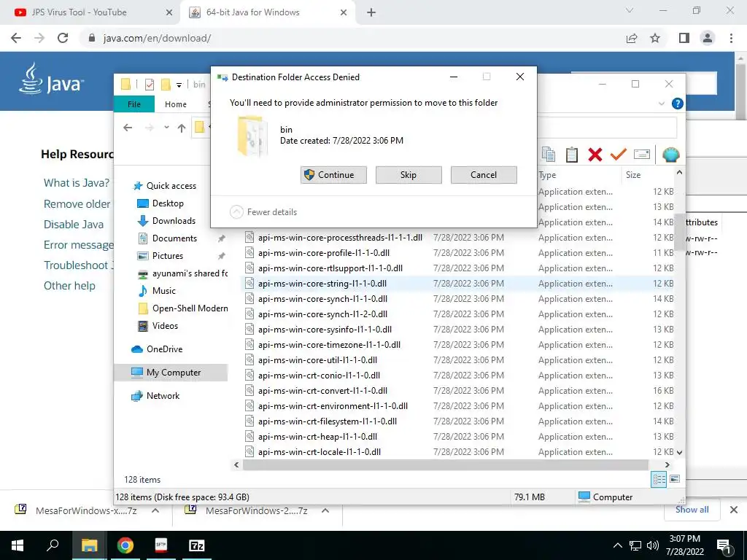Click the Open-Shell settings shell icon
The image size is (747, 560).
pyautogui.click(x=671, y=155)
